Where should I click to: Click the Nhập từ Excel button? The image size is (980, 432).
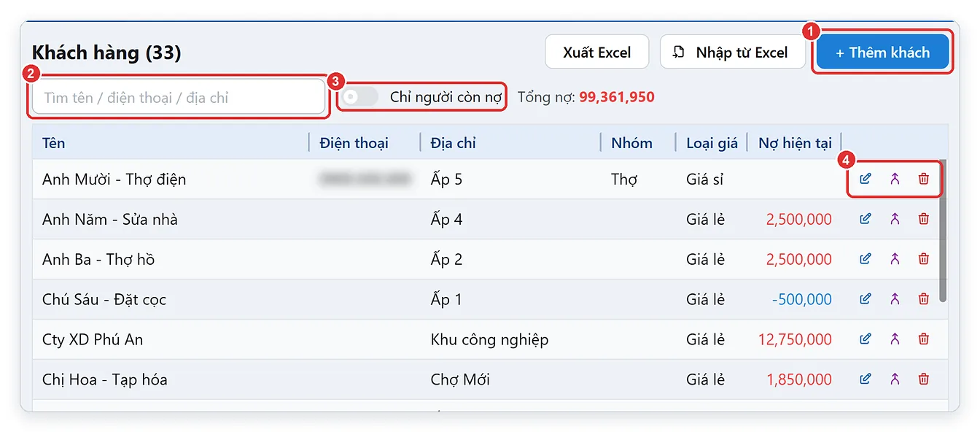coord(733,53)
